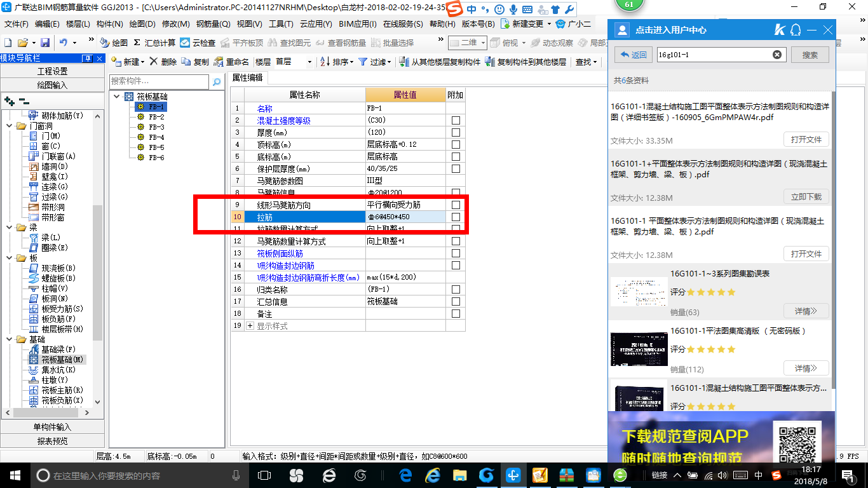Check 附加 box for 线形马凳筋方向 row
The width and height of the screenshot is (868, 488).
pyautogui.click(x=456, y=205)
